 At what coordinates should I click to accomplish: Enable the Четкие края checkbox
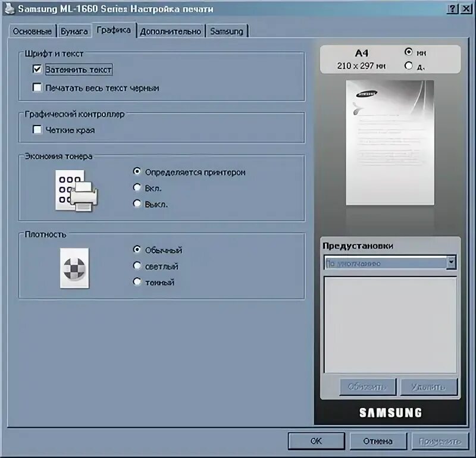(x=37, y=130)
